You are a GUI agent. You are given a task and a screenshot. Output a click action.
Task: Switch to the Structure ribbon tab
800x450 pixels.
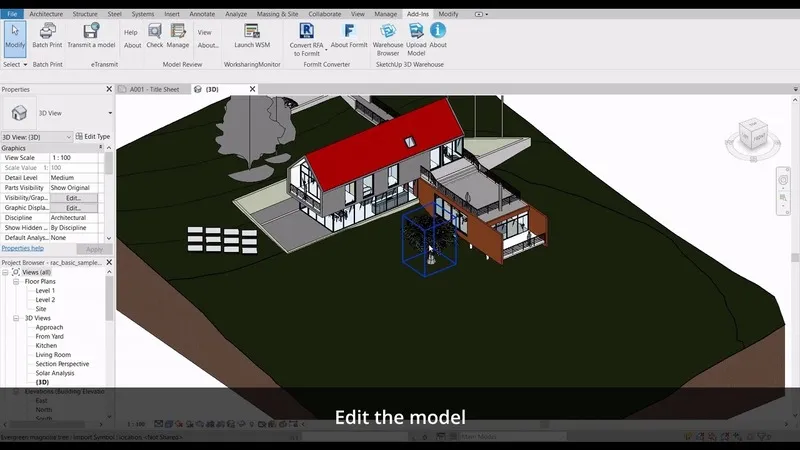pyautogui.click(x=85, y=14)
